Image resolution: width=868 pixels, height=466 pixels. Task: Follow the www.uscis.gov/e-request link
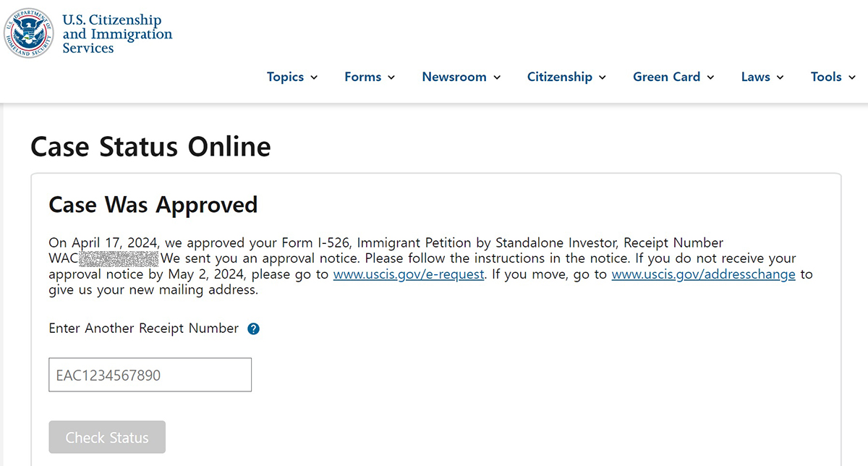coord(409,274)
